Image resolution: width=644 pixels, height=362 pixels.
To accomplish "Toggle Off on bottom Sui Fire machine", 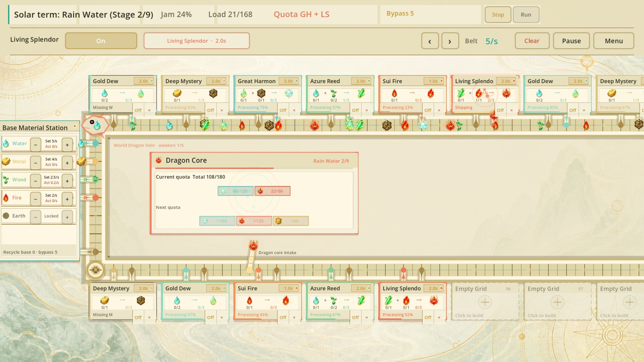I will coord(283,317).
